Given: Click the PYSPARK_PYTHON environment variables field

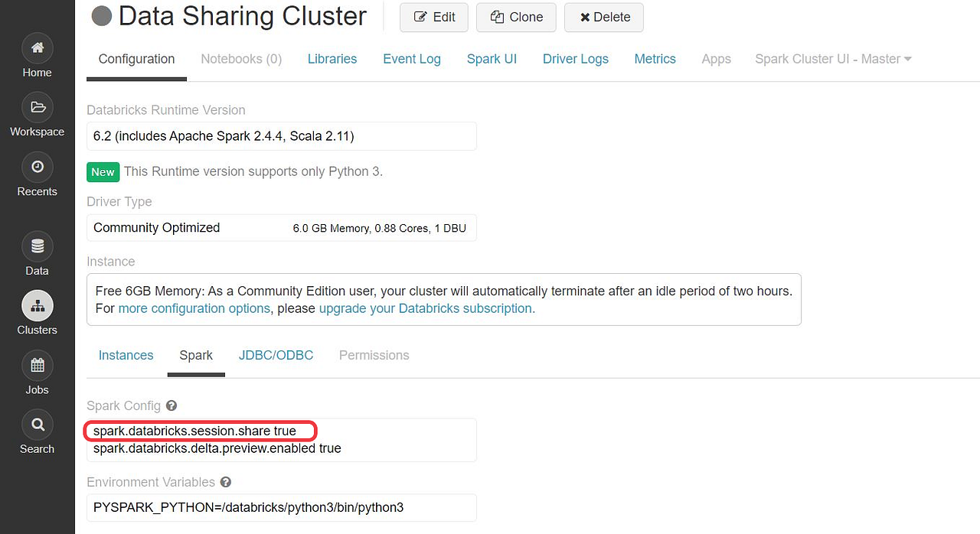Looking at the screenshot, I should [x=282, y=507].
